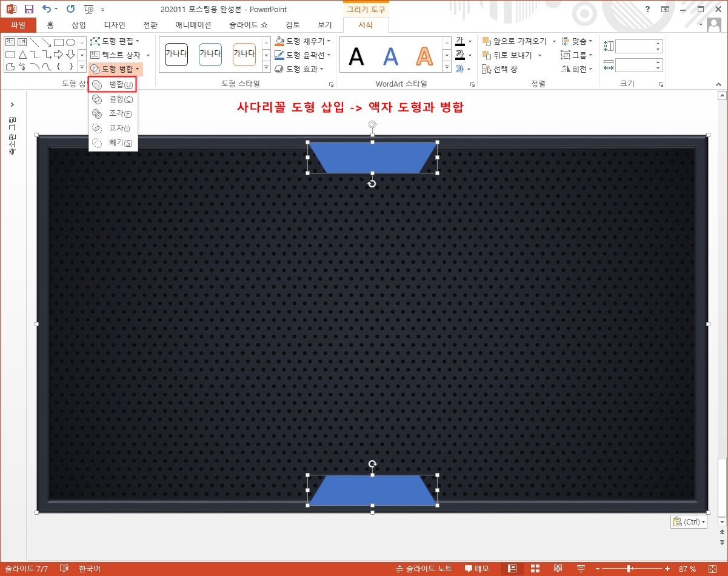This screenshot has width=728, height=576.
Task: Redo the previous action
Action: (70, 9)
